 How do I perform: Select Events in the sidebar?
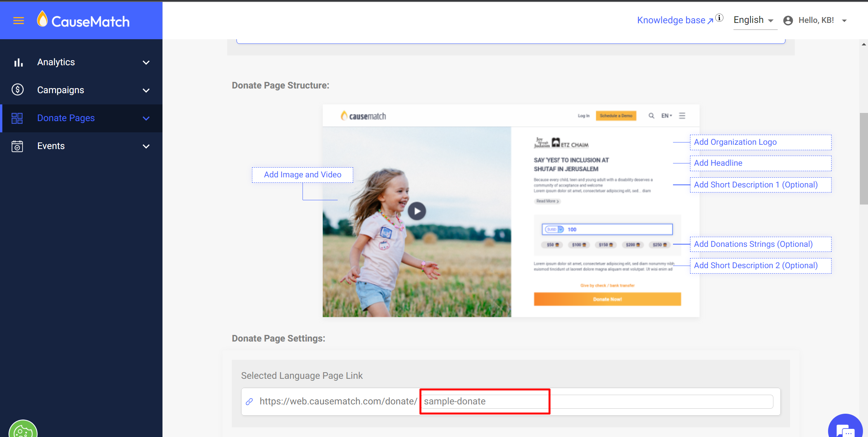(51, 146)
